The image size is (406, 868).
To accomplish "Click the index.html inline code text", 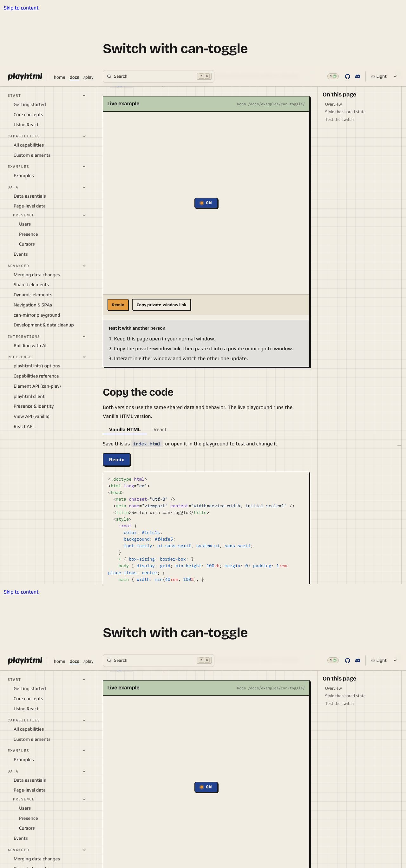I will pyautogui.click(x=147, y=444).
